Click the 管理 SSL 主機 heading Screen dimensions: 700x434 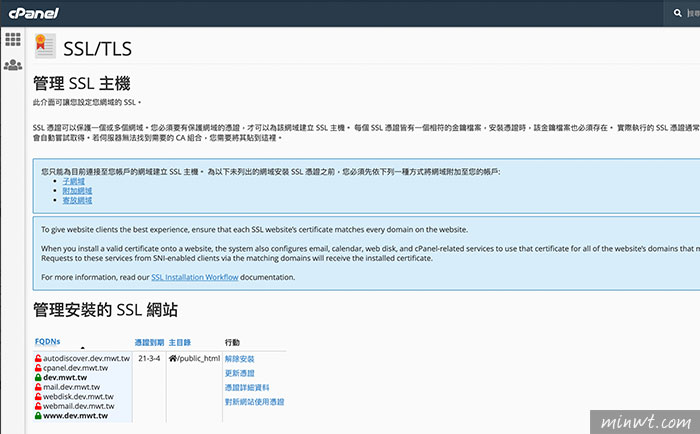point(82,83)
